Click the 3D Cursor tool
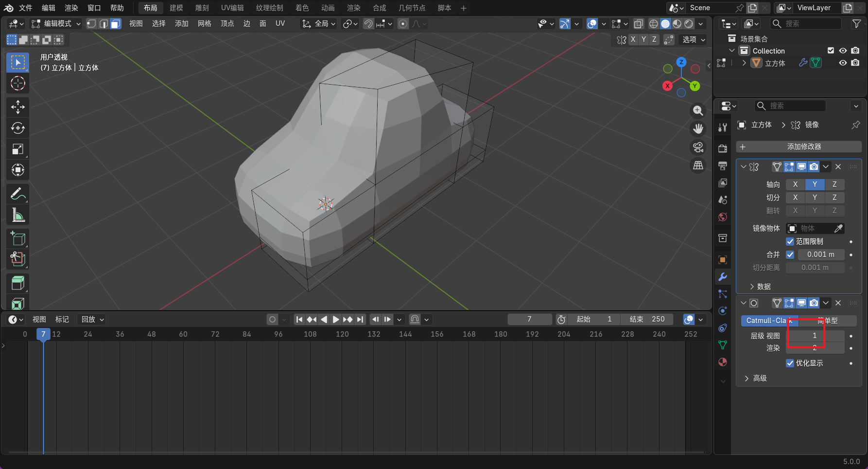 click(18, 84)
